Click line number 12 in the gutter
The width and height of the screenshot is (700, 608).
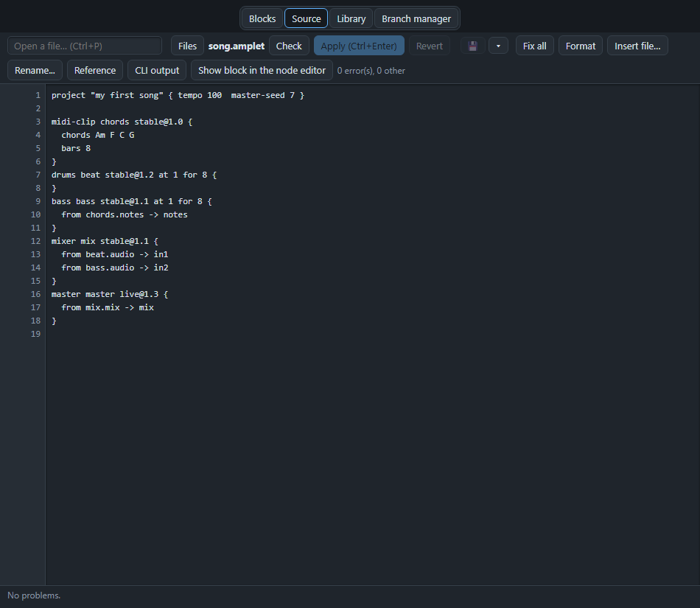coord(35,241)
